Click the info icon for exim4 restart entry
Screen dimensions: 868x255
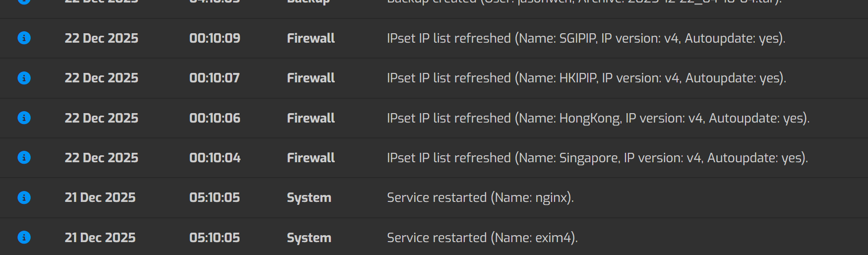(24, 238)
